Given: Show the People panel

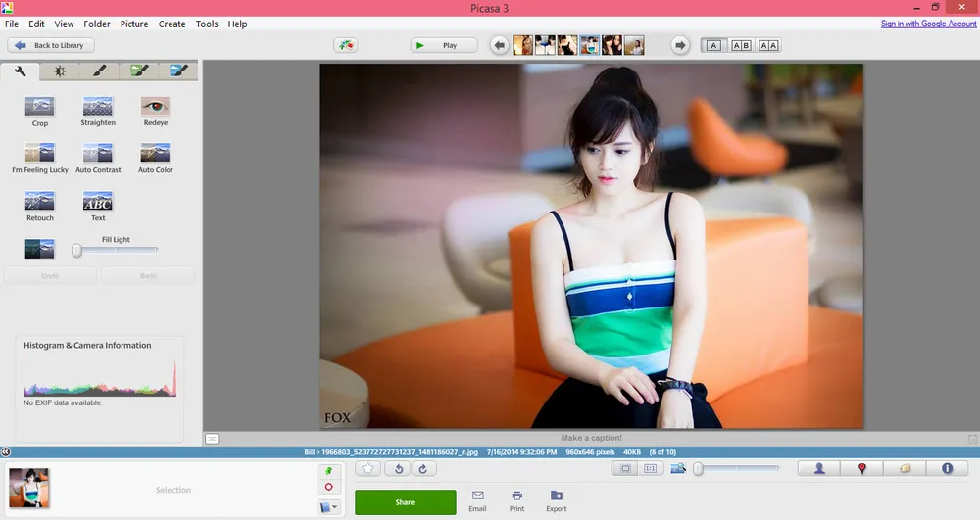Looking at the screenshot, I should point(818,469).
